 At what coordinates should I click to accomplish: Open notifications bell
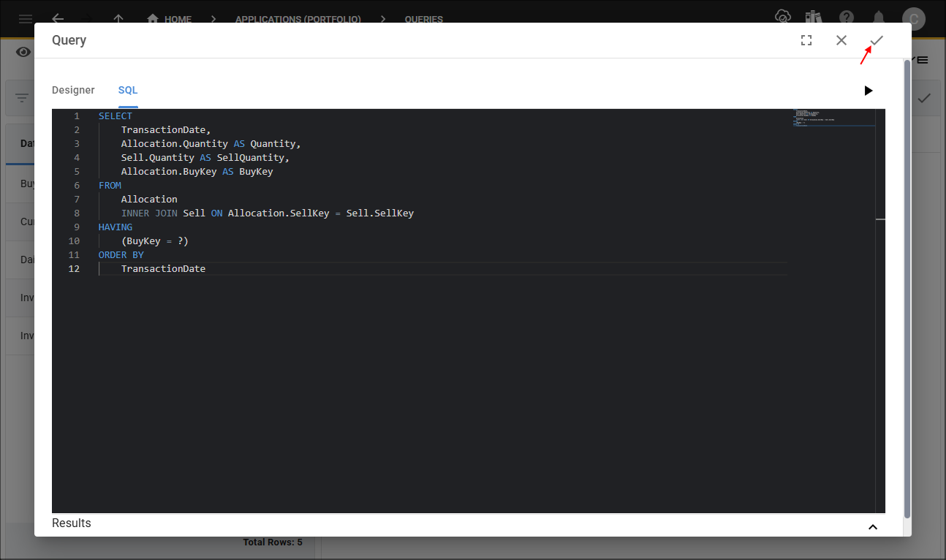point(879,18)
